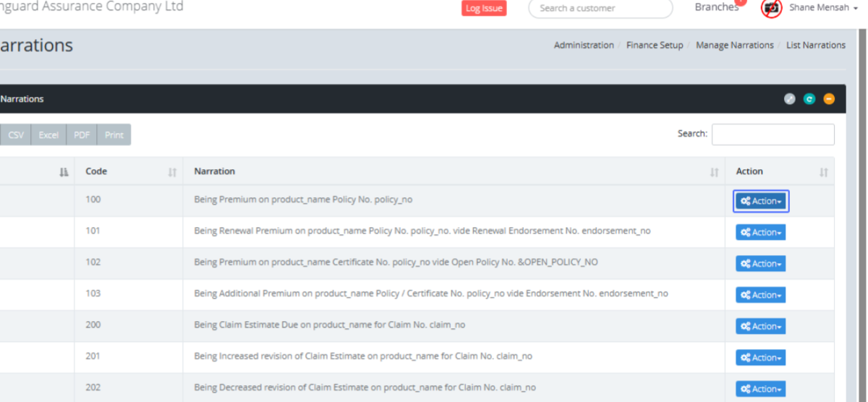
Task: Click the gray expand panel icon
Action: 790,99
